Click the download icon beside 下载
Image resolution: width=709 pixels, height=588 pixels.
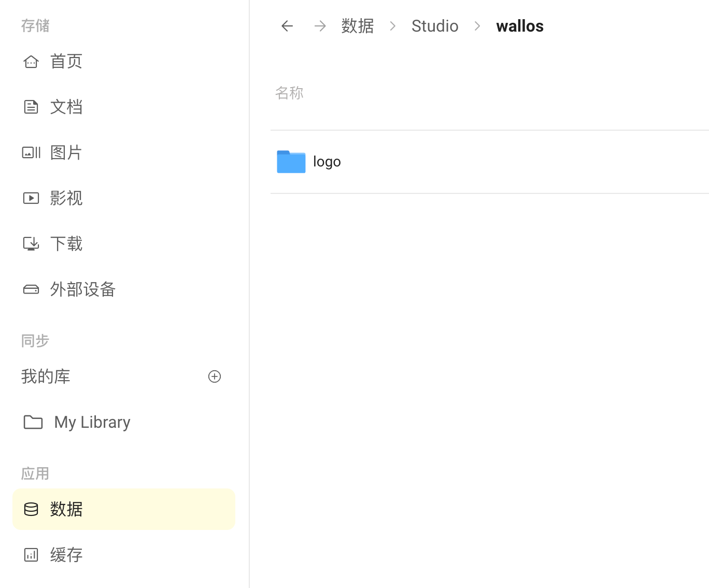(x=31, y=244)
